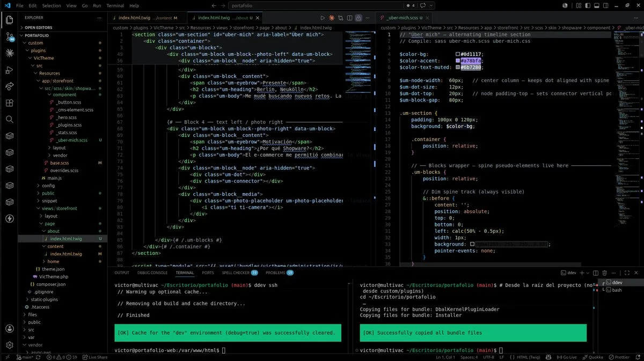Image resolution: width=644 pixels, height=361 pixels.
Task: Open More Actions menu of right editor group
Action: point(636,18)
